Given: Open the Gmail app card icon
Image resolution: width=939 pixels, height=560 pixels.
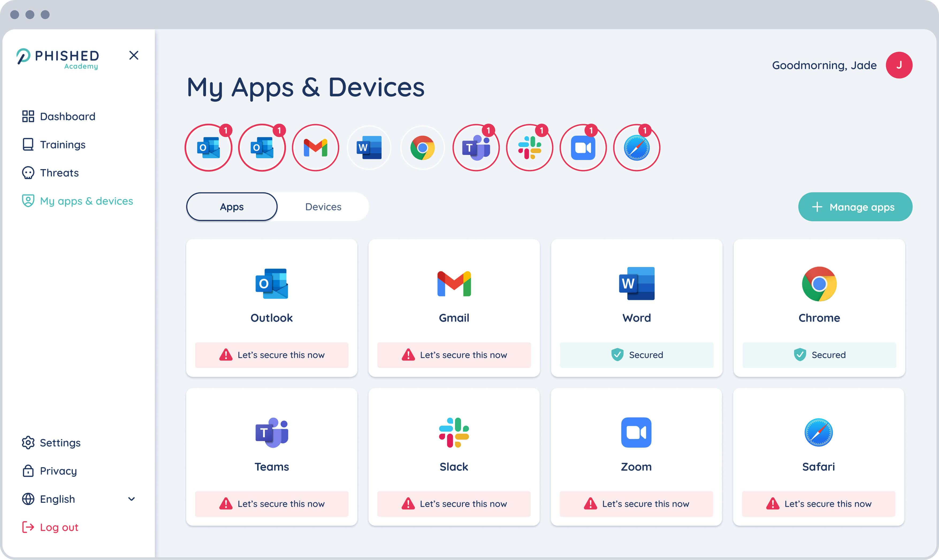Looking at the screenshot, I should (454, 284).
